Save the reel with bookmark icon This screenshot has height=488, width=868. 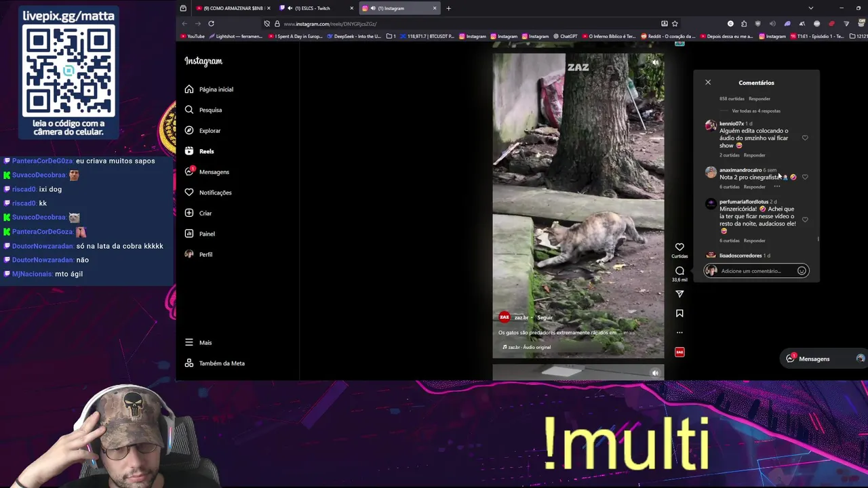tap(679, 313)
